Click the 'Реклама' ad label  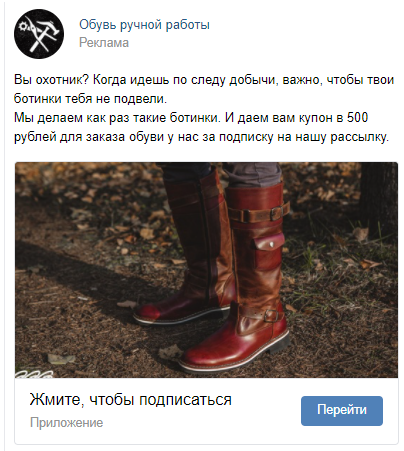pyautogui.click(x=104, y=43)
